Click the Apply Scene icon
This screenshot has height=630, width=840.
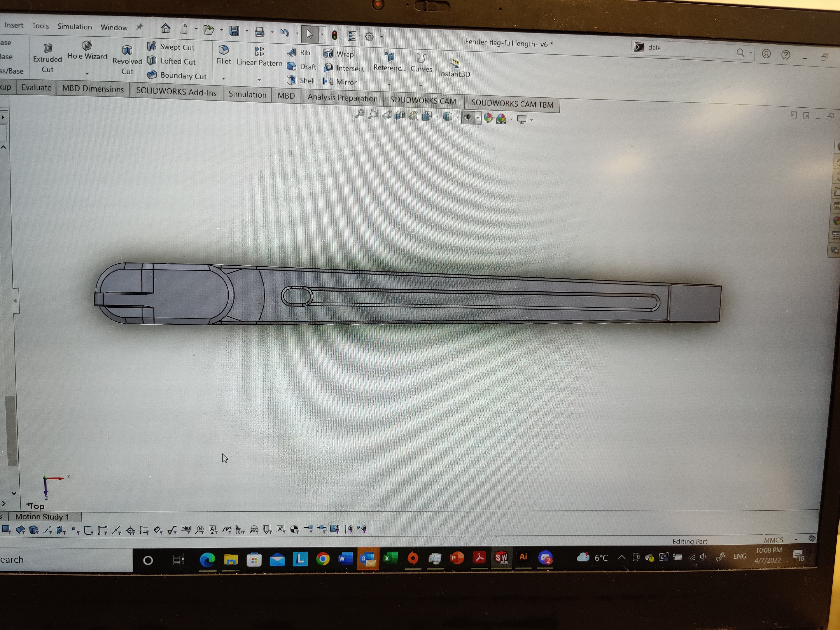pyautogui.click(x=501, y=119)
